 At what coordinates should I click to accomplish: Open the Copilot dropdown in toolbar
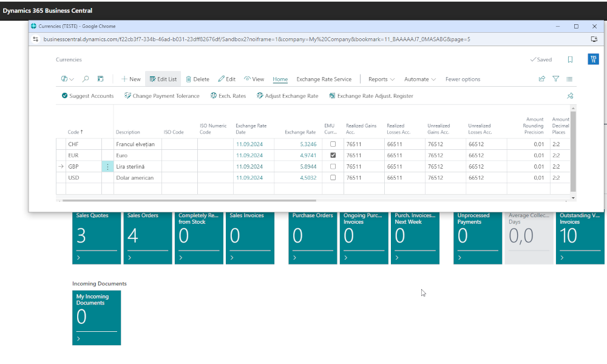click(x=67, y=79)
